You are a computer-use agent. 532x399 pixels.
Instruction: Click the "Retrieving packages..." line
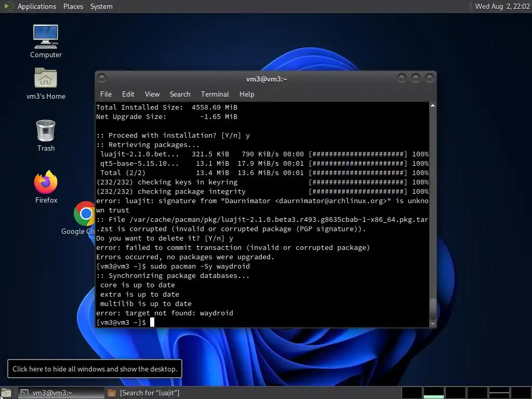(148, 144)
